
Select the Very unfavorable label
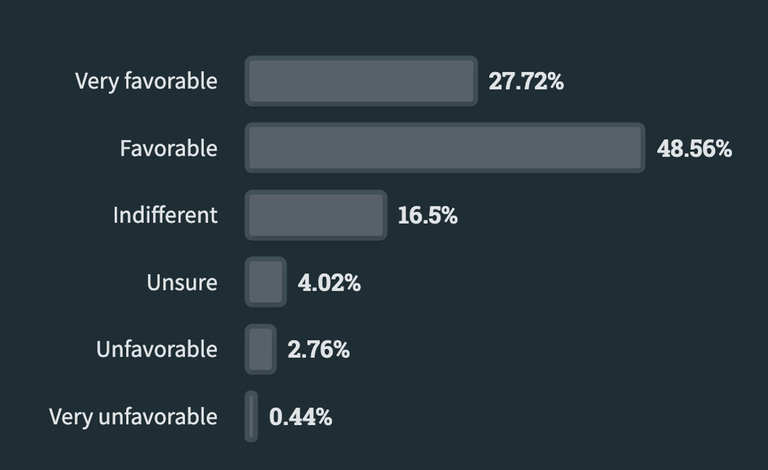(133, 417)
